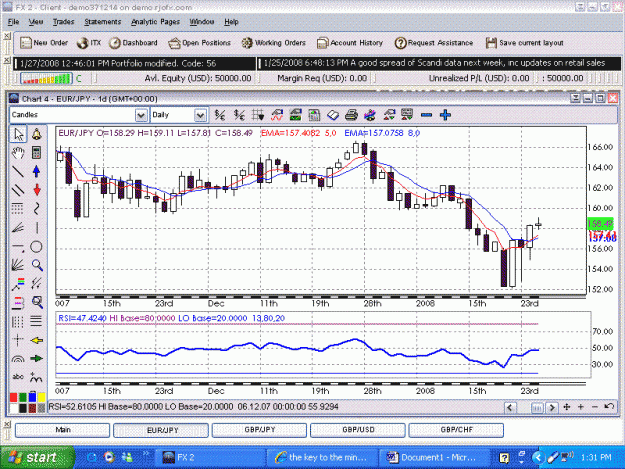Click the Start button

pyautogui.click(x=37, y=457)
